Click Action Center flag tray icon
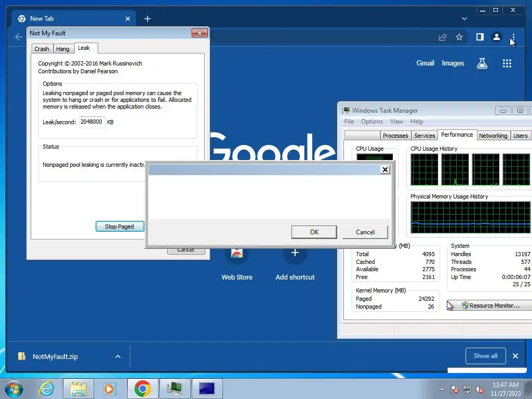This screenshot has width=532, height=399. pos(455,389)
